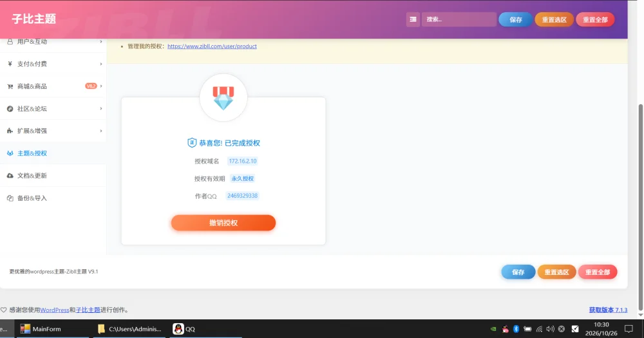The width and height of the screenshot is (644, 338).
Task: Select the 社区&论坛 menu label
Action: tap(32, 108)
